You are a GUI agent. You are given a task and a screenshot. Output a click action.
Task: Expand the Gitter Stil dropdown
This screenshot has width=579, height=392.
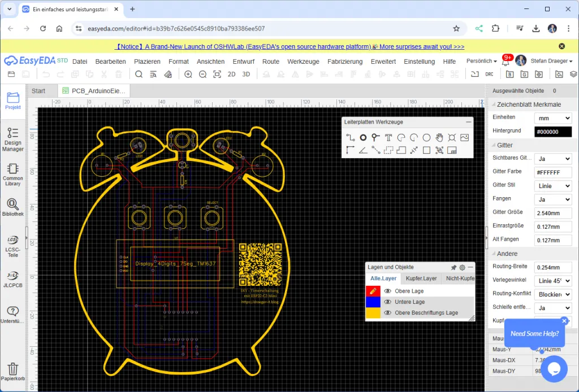pyautogui.click(x=553, y=186)
